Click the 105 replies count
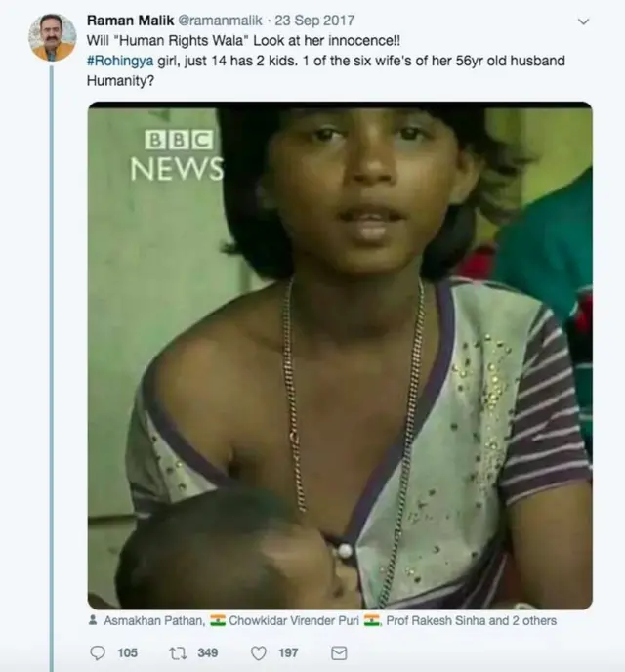Viewport: 625px width, 672px height. [x=127, y=652]
